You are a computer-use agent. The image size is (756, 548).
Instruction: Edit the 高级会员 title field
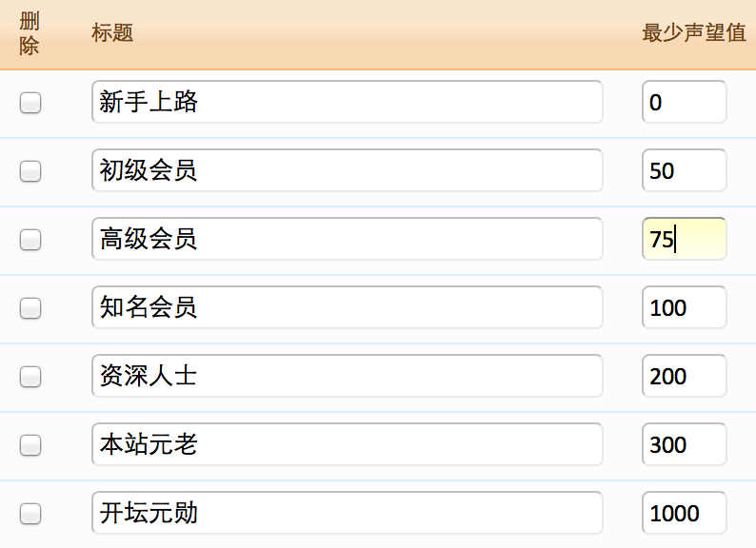pos(348,239)
